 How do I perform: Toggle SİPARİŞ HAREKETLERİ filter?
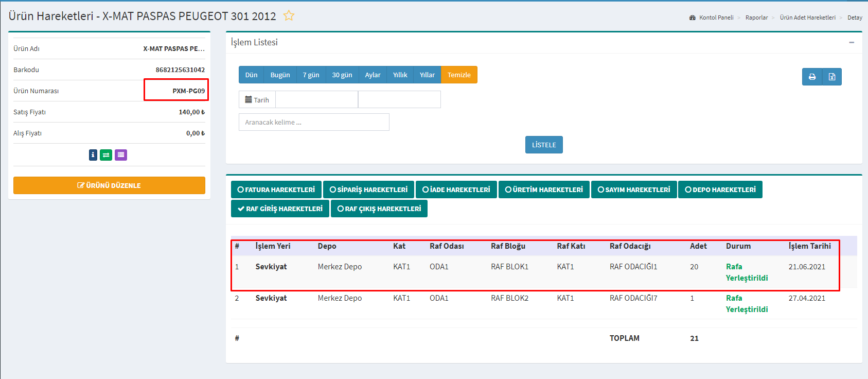tap(368, 189)
